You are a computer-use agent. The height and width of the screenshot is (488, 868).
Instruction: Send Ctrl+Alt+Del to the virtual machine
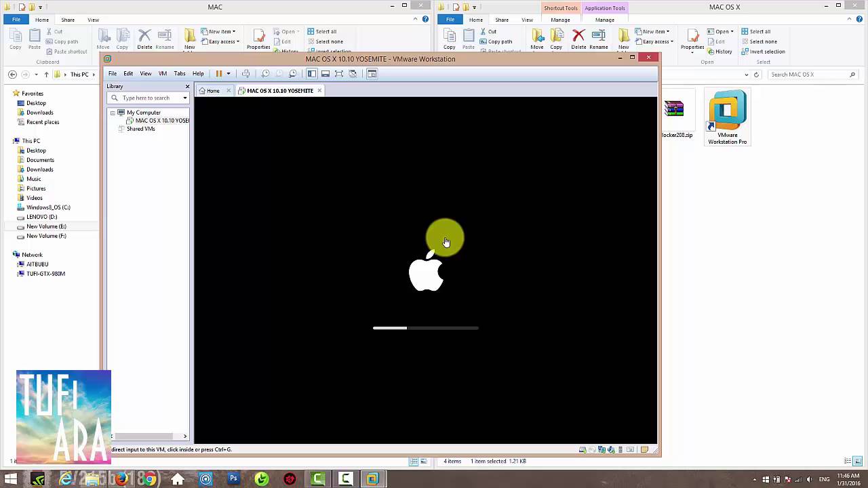[245, 73]
